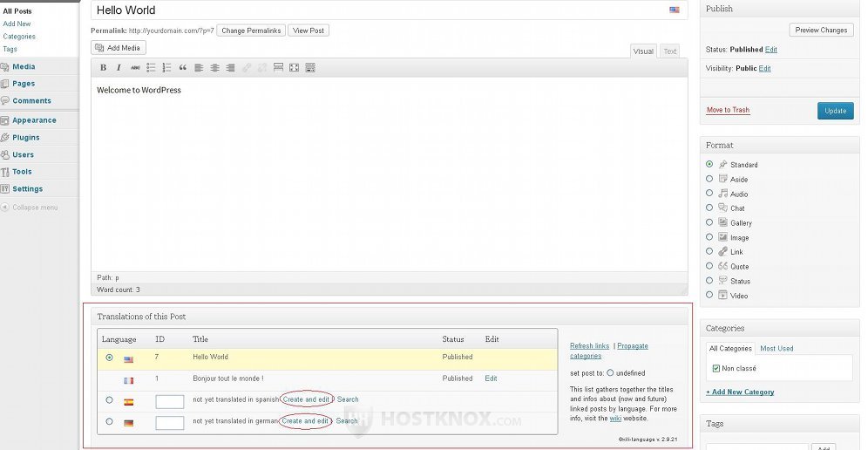Viewport: 868px width, 450px height.
Task: Insert a numbered list
Action: tap(166, 68)
